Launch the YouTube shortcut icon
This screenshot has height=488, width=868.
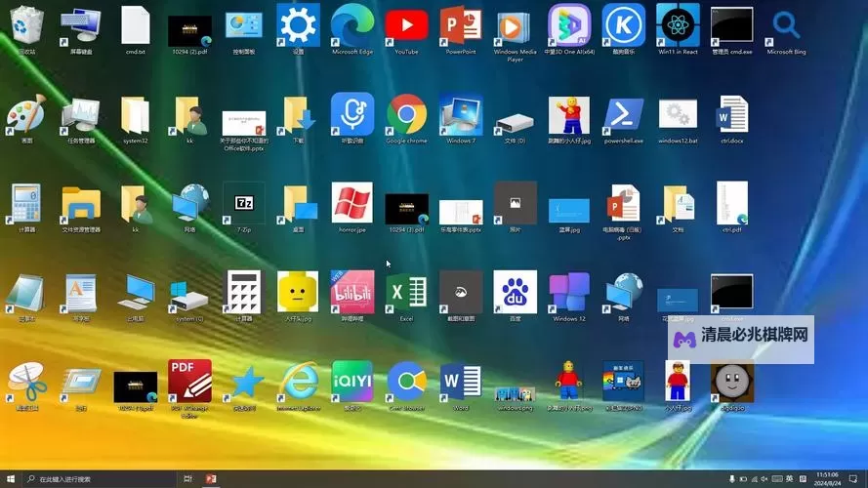point(406,25)
